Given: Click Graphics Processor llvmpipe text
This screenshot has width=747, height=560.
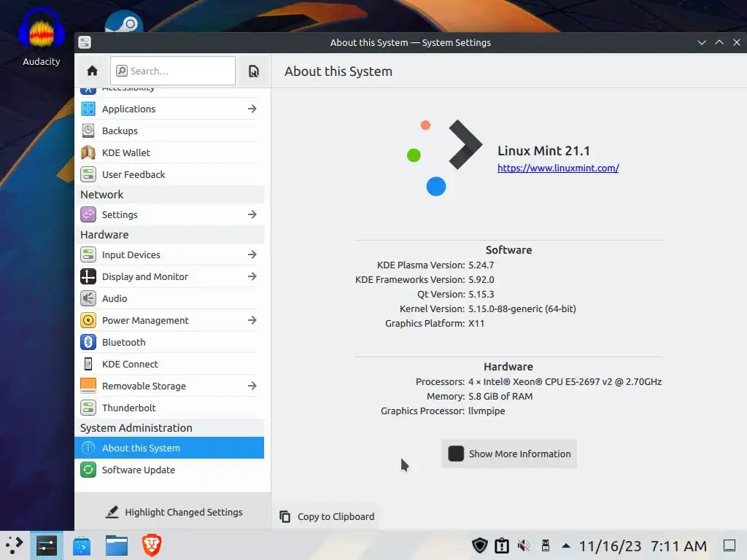Looking at the screenshot, I should pos(487,411).
